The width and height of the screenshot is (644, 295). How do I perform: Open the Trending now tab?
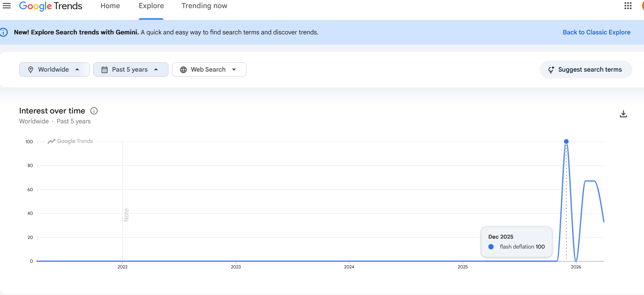click(204, 6)
